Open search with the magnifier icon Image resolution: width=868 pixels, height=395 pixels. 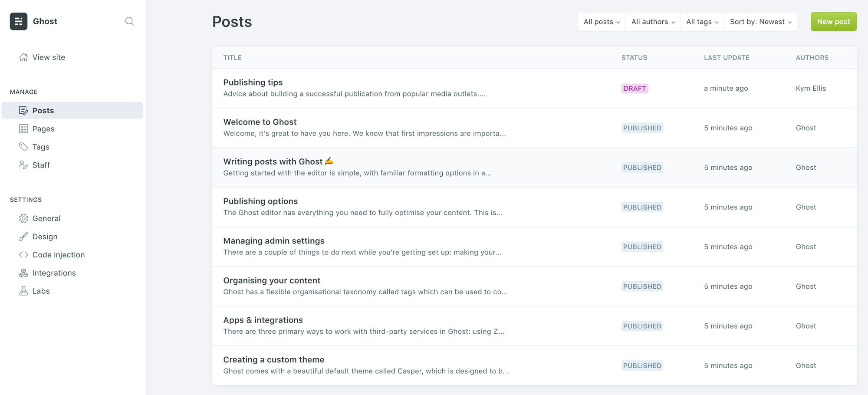point(129,21)
